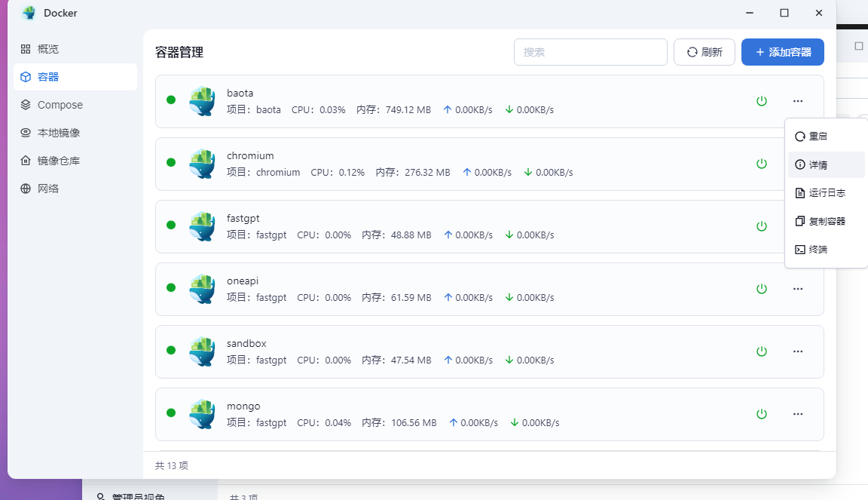This screenshot has width=868, height=500.
Task: Toggle power for the sandbox container
Action: (762, 351)
